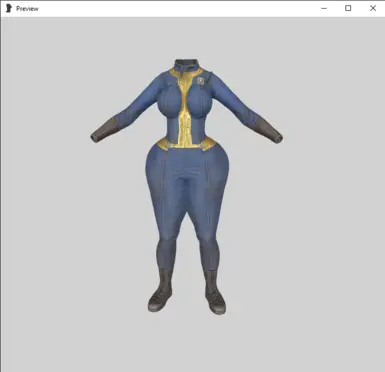This screenshot has width=385, height=372.
Task: Click the Preview window app icon
Action: point(9,8)
